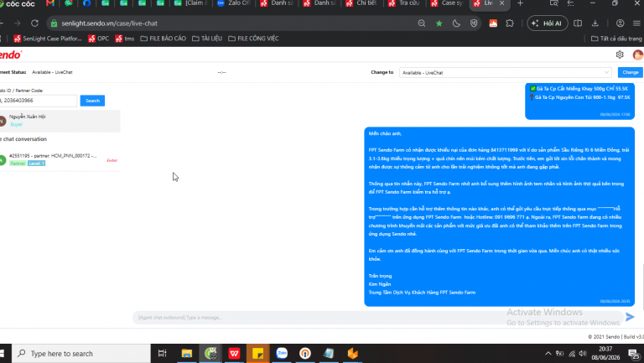Image resolution: width=644 pixels, height=363 pixels.
Task: Open the SenLight Case Platform bookmark
Action: 48,39
